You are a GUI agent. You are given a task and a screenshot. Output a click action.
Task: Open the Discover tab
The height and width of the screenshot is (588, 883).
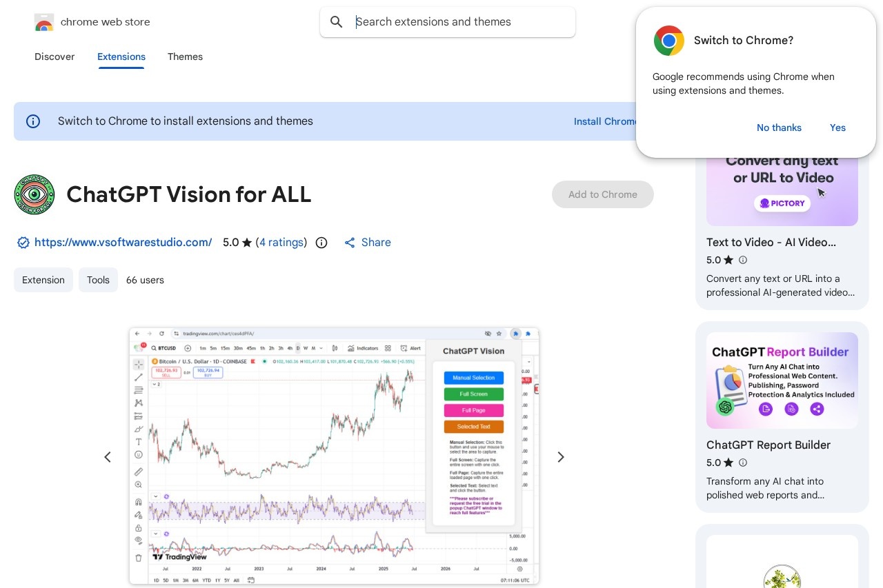click(54, 57)
